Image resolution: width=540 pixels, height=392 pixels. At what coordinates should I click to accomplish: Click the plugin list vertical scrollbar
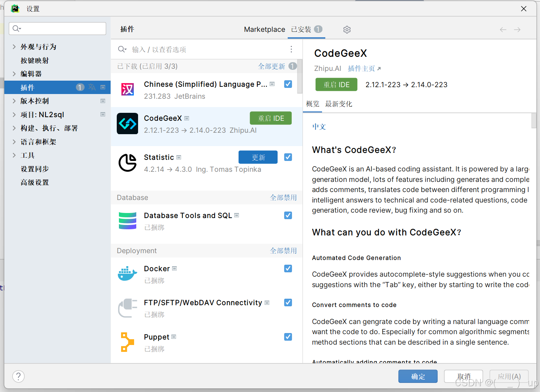point(300,77)
